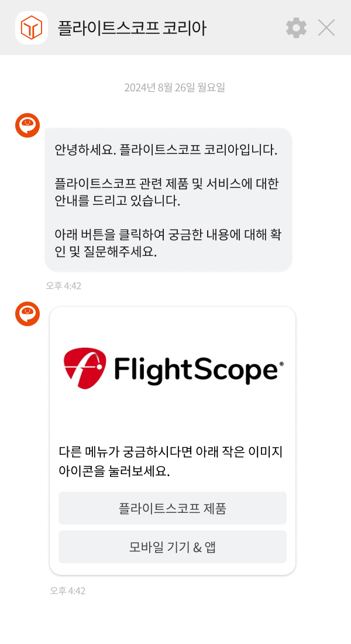Click blank white area above FlightScope logo in card
351x644 pixels.
(x=173, y=327)
